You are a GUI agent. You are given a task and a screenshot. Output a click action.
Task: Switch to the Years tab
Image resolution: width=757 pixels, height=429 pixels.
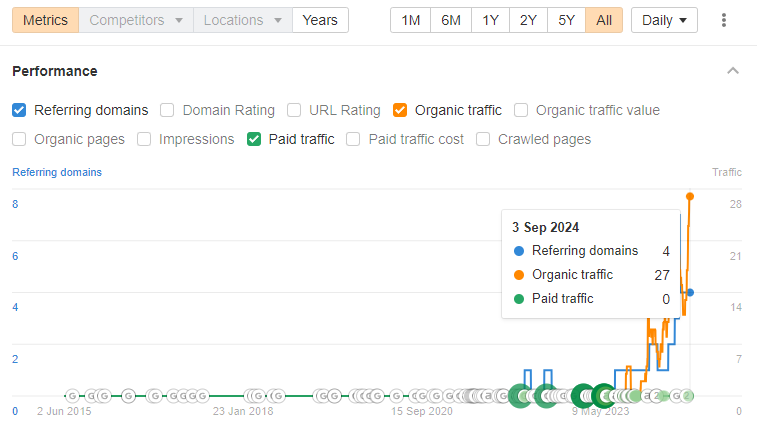pyautogui.click(x=320, y=20)
